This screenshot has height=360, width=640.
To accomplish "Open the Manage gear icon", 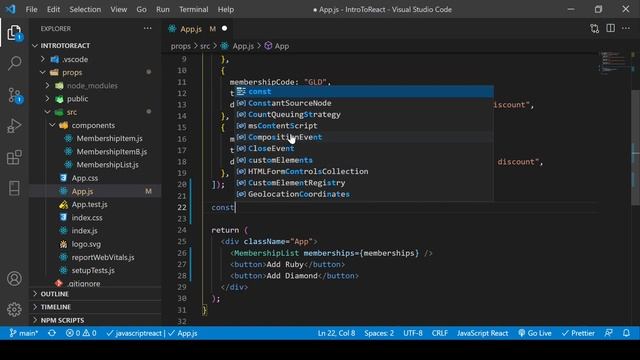I will 14,309.
